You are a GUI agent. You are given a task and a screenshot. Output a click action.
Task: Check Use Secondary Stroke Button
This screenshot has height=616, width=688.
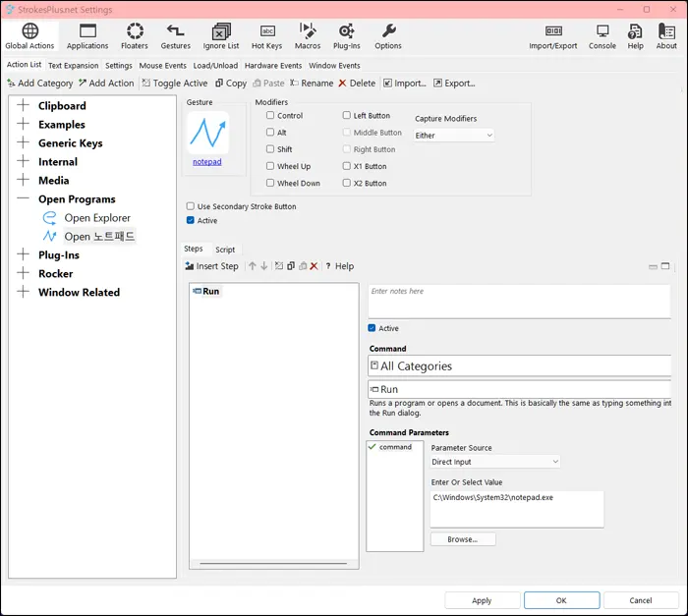point(191,205)
